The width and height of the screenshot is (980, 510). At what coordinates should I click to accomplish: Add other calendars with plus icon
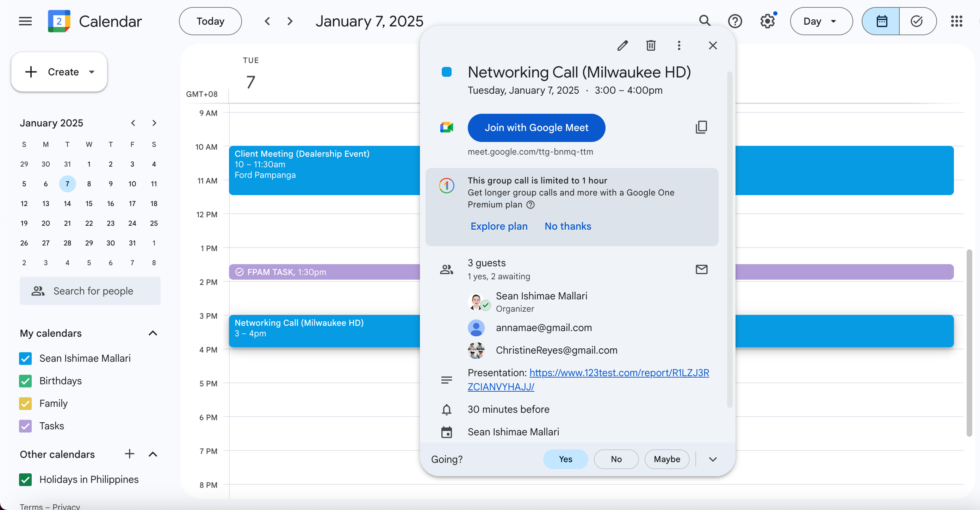coord(129,454)
